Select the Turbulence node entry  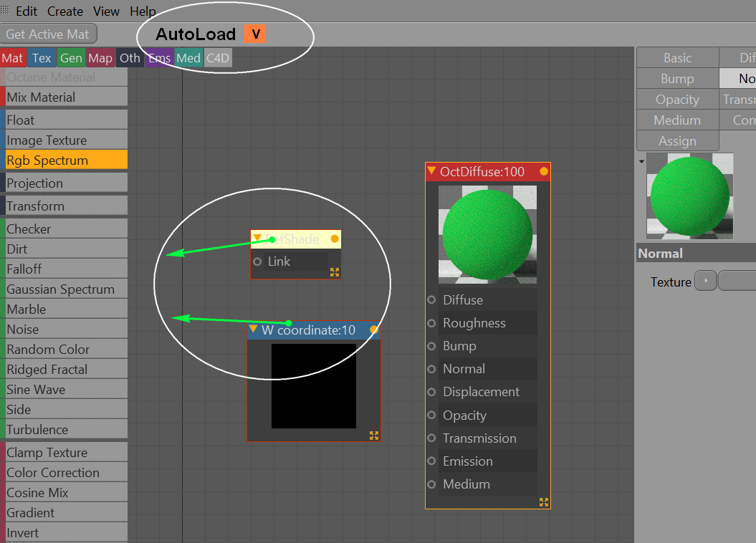pyautogui.click(x=64, y=430)
